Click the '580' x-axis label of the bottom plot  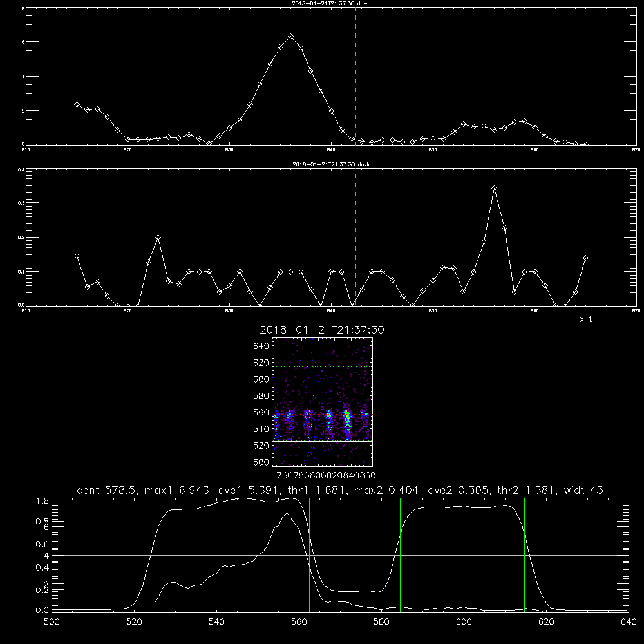[x=381, y=622]
